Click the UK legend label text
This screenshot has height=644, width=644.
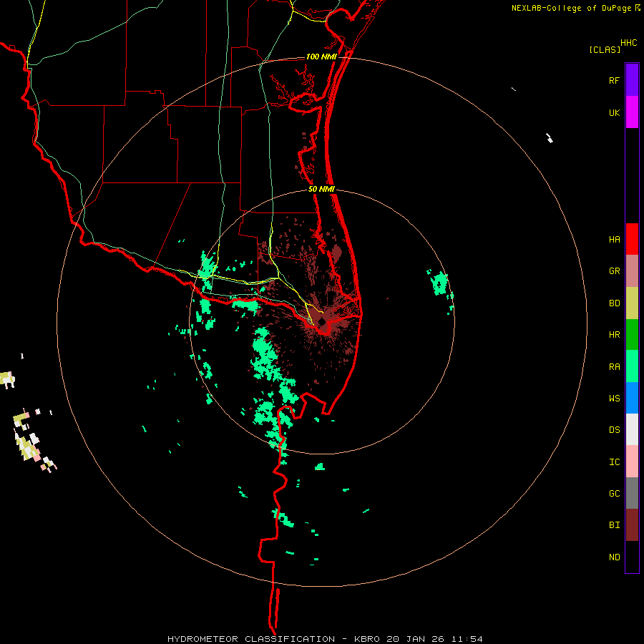614,113
